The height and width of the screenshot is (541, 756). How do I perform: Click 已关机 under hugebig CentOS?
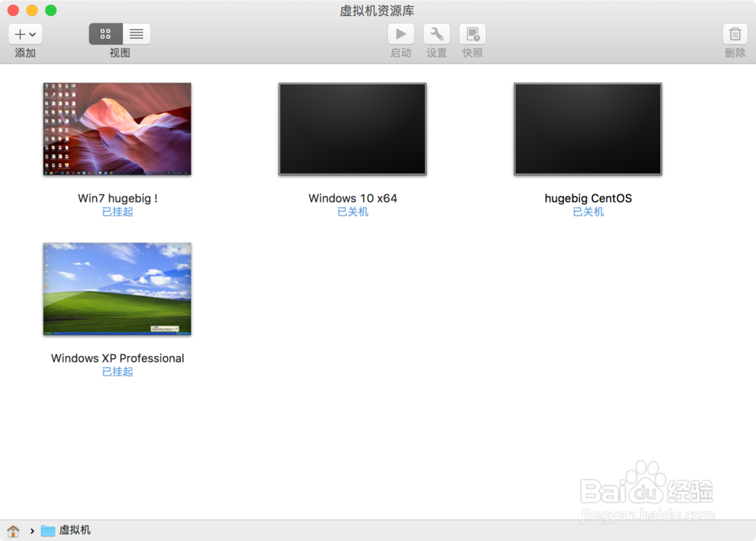point(588,212)
